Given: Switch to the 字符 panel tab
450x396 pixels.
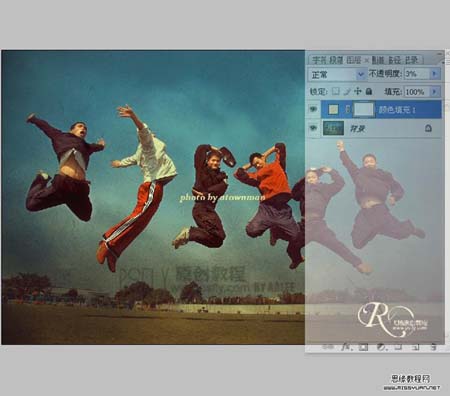Looking at the screenshot, I should click(x=319, y=60).
